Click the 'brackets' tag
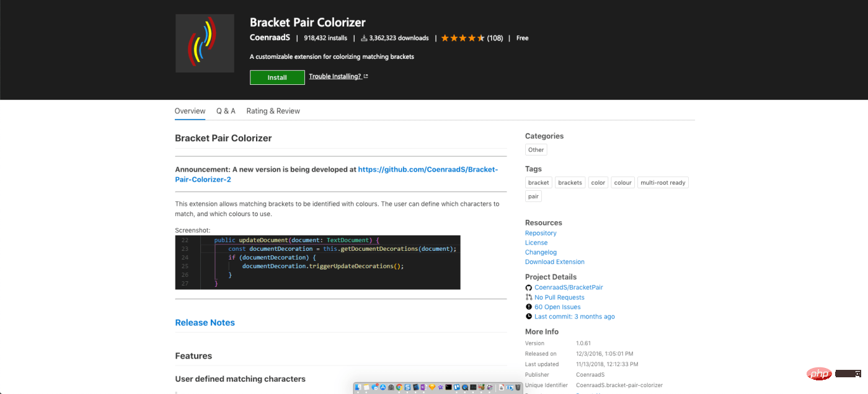The image size is (868, 394). (x=570, y=183)
